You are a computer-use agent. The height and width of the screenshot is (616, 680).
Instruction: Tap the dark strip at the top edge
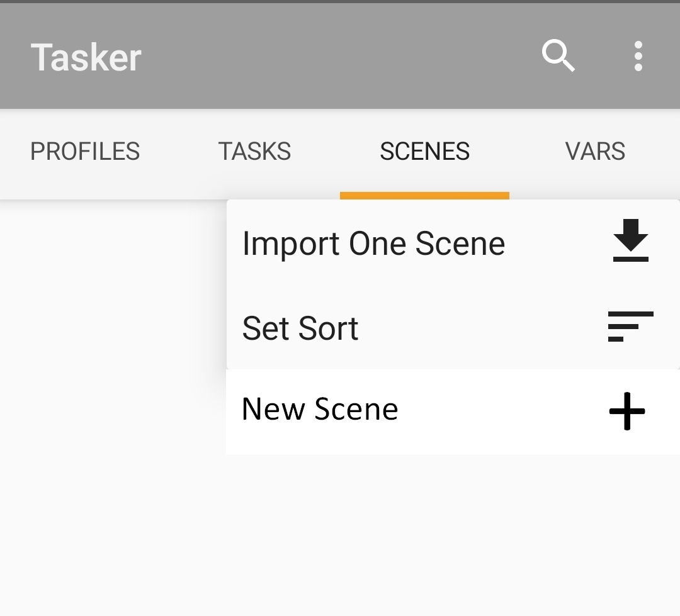click(340, 2)
